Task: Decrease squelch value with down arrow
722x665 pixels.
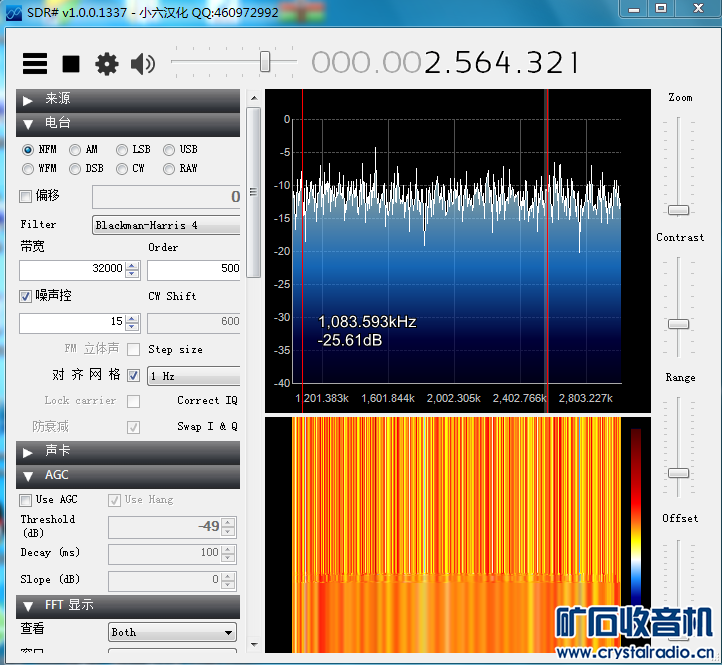Action: 132,326
